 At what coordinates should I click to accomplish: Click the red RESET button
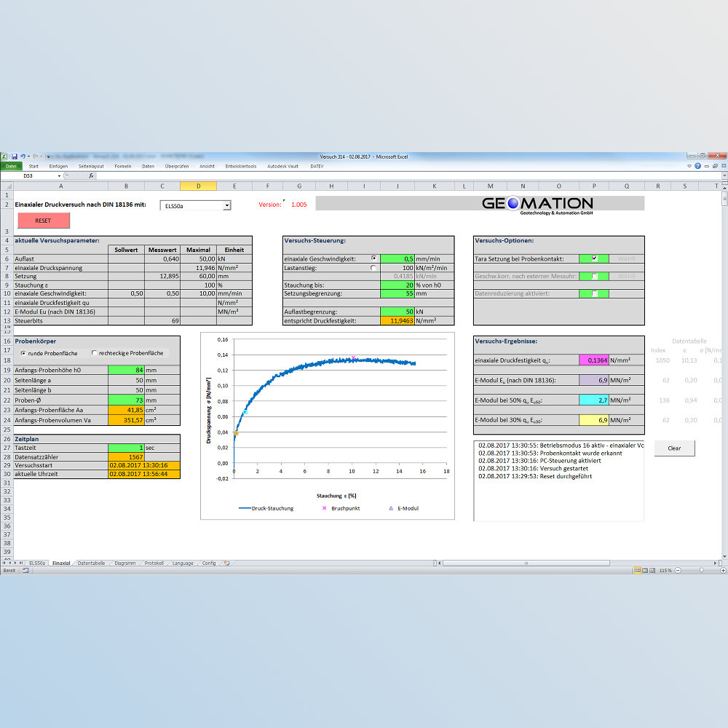click(x=44, y=221)
